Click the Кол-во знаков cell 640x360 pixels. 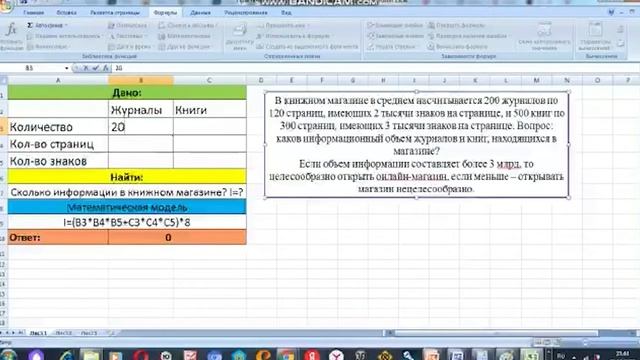click(58, 161)
